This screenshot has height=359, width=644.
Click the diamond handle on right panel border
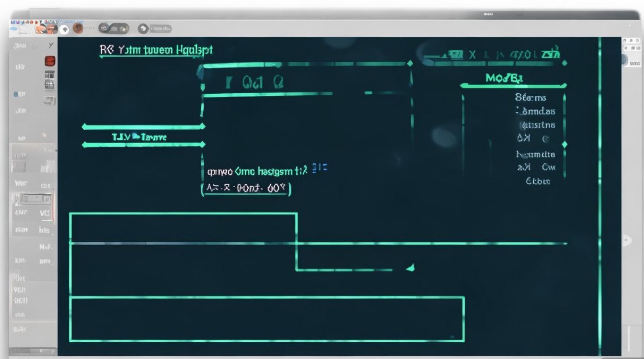coord(564,144)
